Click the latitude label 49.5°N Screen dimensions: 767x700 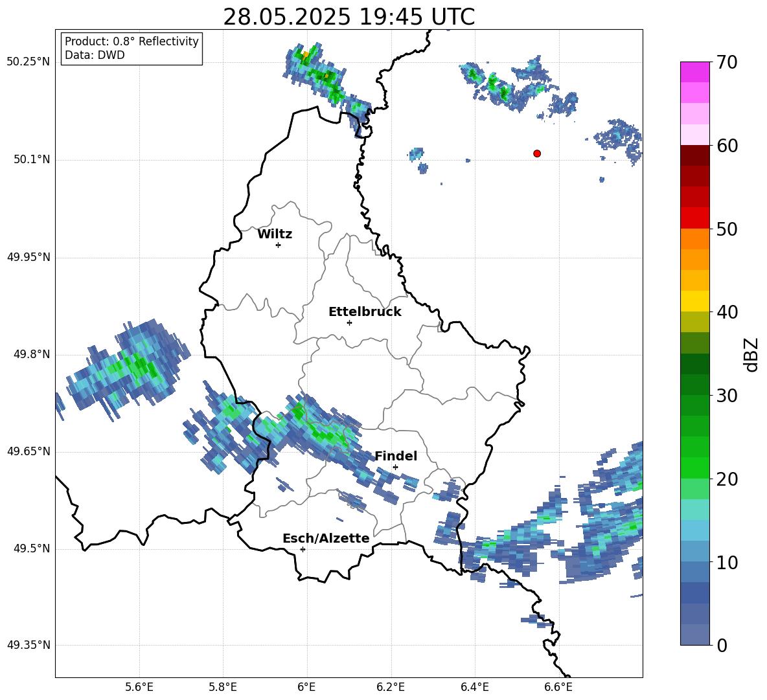[x=32, y=548]
